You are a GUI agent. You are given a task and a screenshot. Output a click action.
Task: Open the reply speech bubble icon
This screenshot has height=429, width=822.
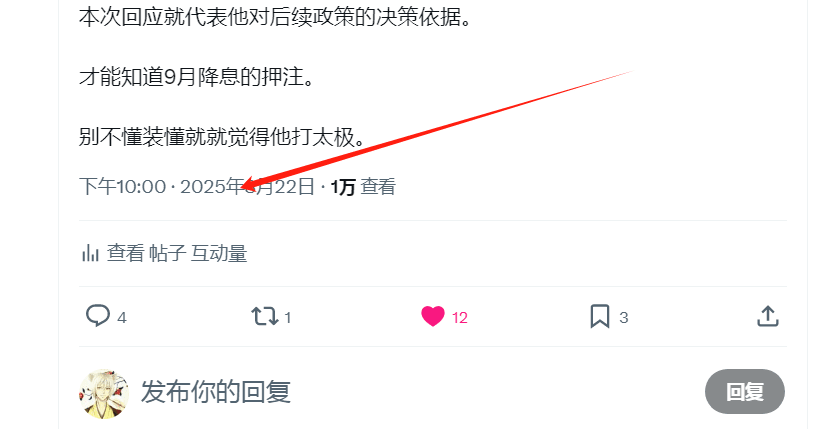[98, 316]
